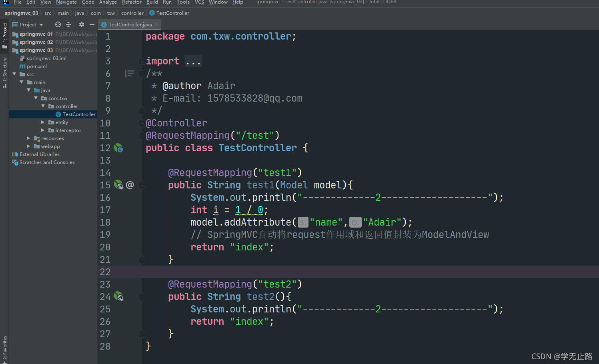The image size is (599, 364).
Task: Click the Spring bean gutter icon on line 12
Action: 118,148
